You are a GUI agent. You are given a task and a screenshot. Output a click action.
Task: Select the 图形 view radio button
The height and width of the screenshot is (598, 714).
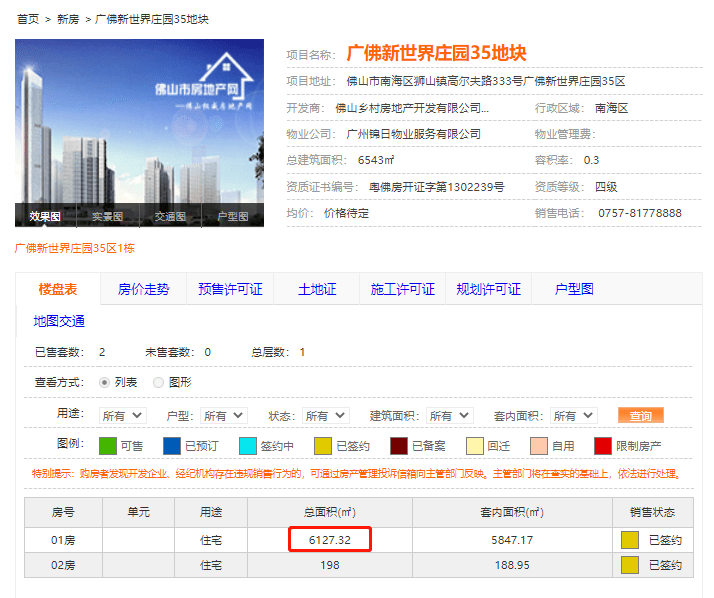coord(158,383)
